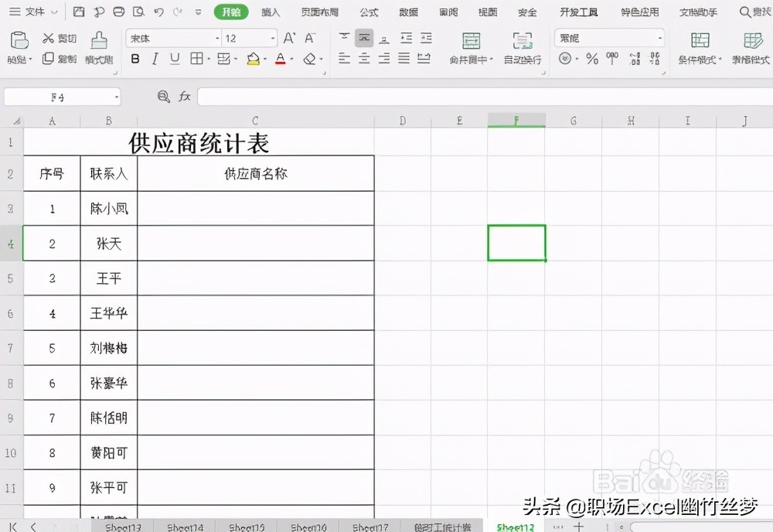Image resolution: width=773 pixels, height=532 pixels.
Task: Toggle center alignment
Action: (x=363, y=59)
